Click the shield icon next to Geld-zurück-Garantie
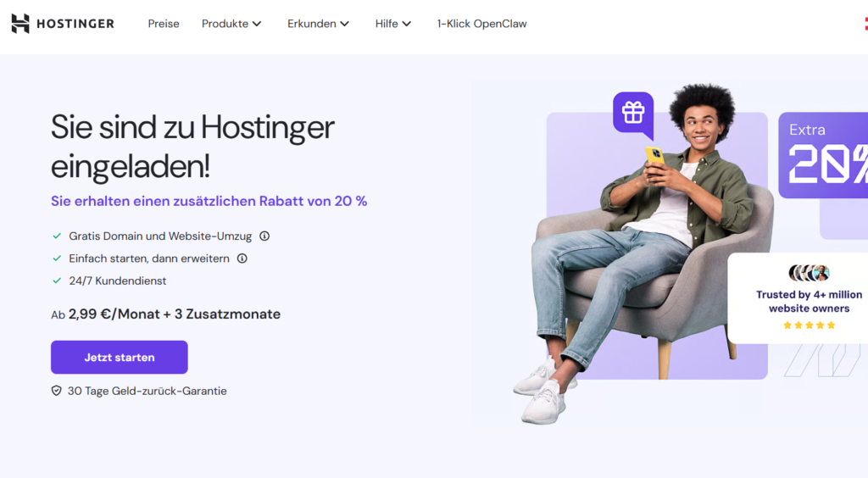 [x=57, y=392]
